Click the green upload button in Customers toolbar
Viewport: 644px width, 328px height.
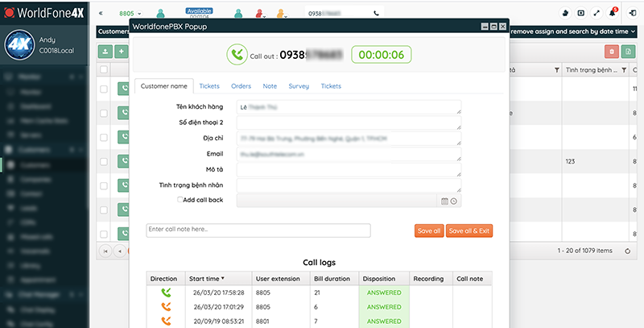(x=105, y=52)
